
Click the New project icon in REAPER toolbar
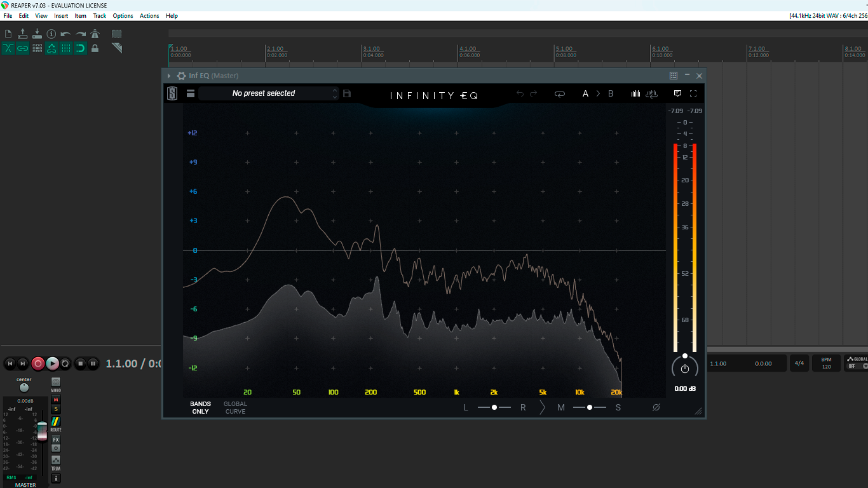(8, 34)
